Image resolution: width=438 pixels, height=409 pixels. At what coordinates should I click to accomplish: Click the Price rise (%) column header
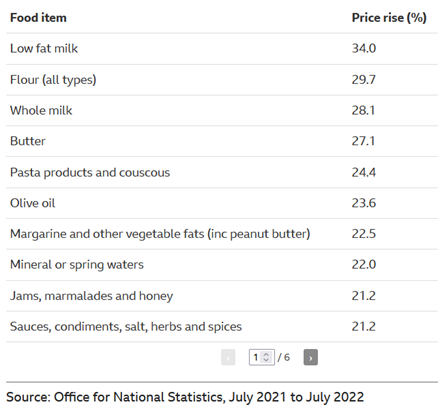pyautogui.click(x=389, y=18)
